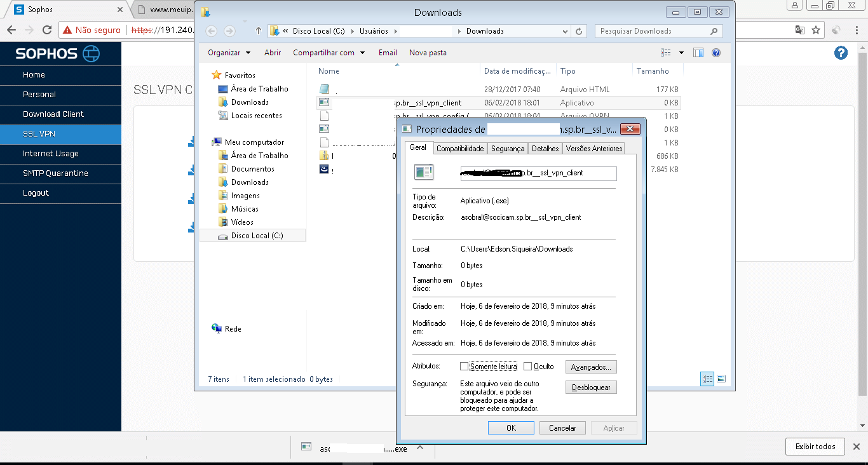
Task: Open Explorer help icon
Action: point(716,53)
